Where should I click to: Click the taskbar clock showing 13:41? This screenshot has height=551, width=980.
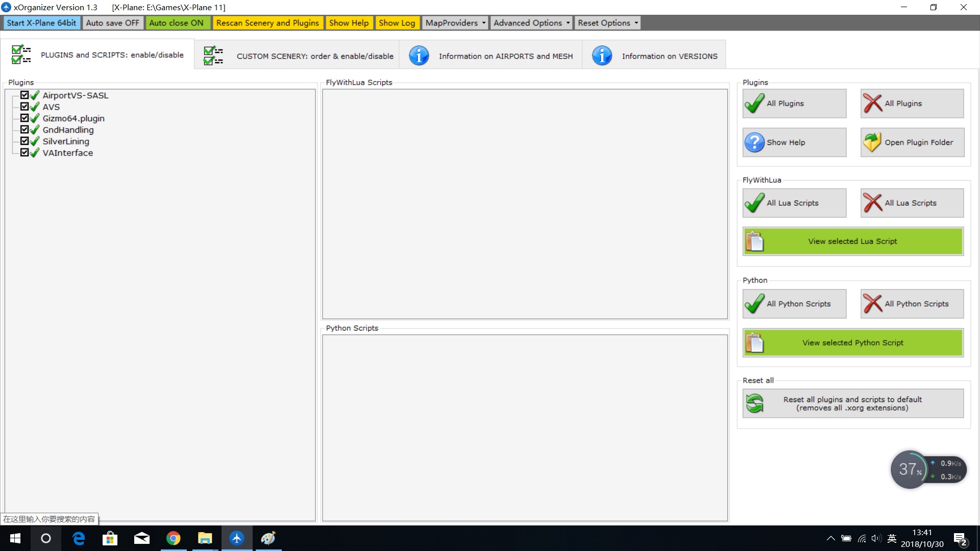point(922,538)
